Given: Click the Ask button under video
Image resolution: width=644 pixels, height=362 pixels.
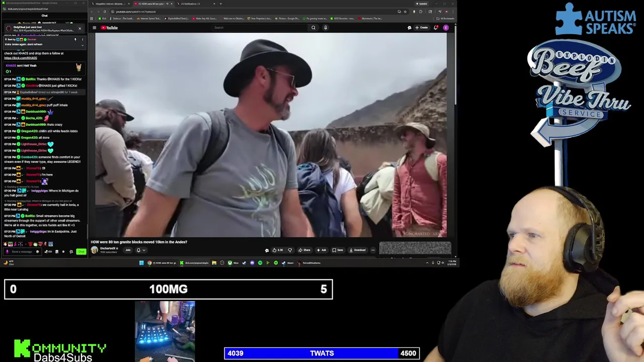Looking at the screenshot, I should (x=321, y=250).
